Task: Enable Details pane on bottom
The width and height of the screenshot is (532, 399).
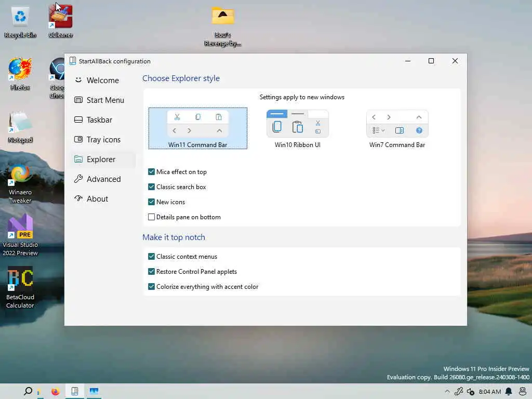Action: point(151,217)
